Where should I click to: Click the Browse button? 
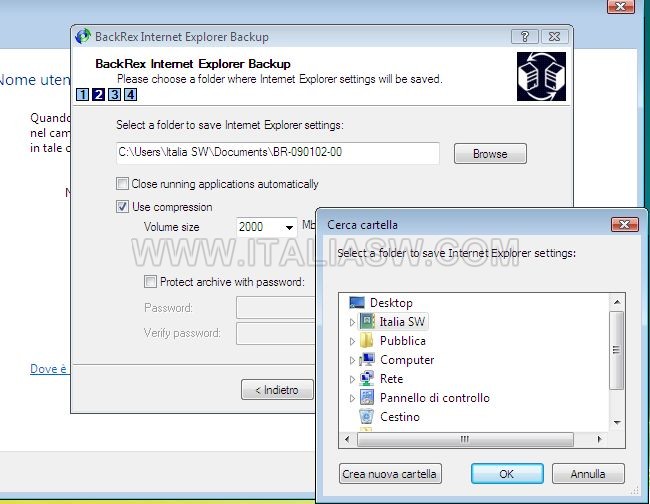point(490,154)
